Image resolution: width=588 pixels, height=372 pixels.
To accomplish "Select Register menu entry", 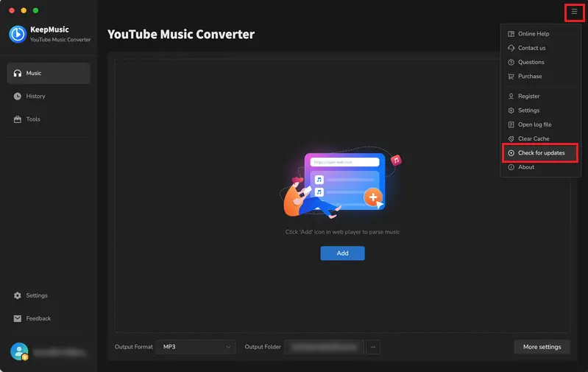I will 540,96.
